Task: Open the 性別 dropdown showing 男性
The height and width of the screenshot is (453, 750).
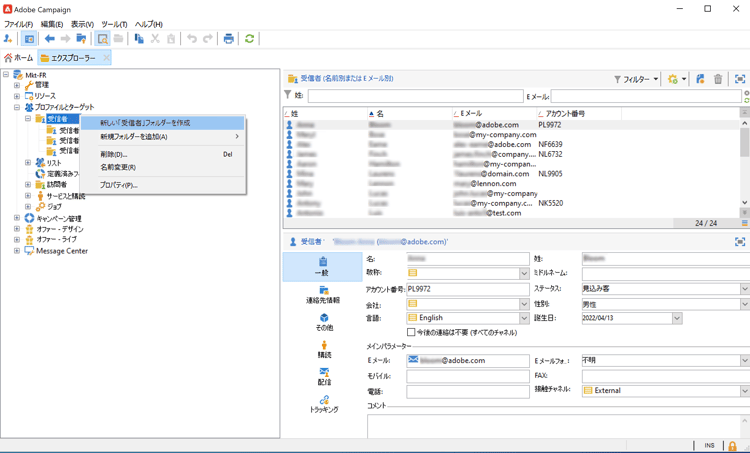Action: click(745, 304)
